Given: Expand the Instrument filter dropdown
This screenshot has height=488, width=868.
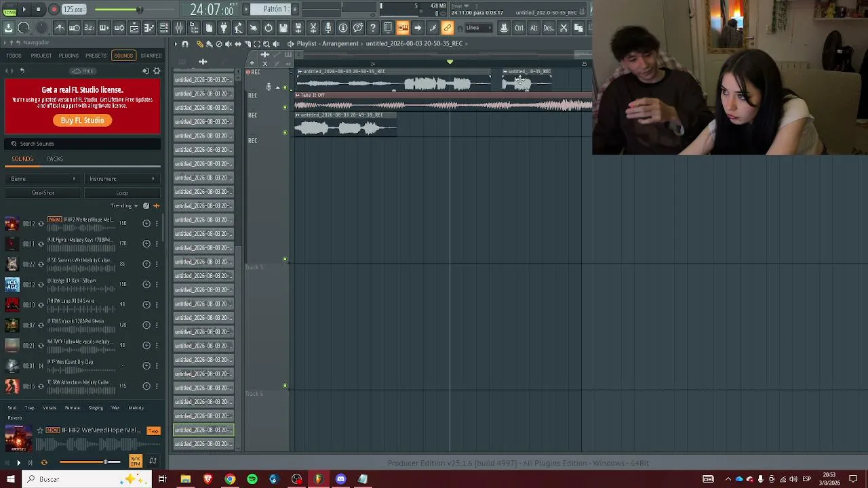Looking at the screenshot, I should point(122,179).
